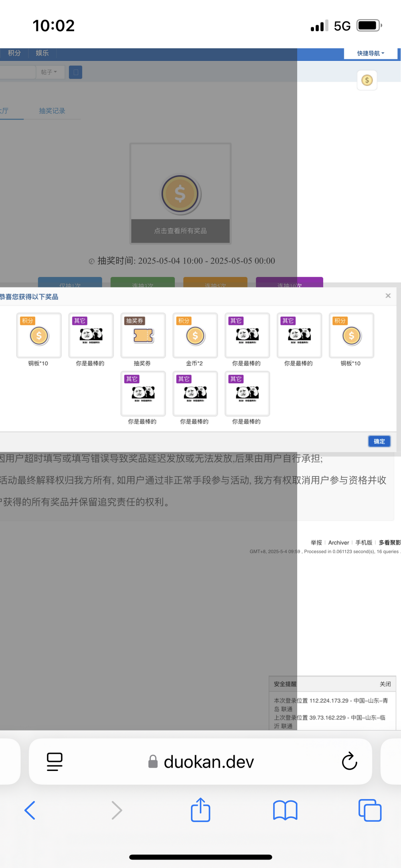Close the 安全提醒 notice via 关闭
This screenshot has height=868, width=401.
[x=385, y=684]
